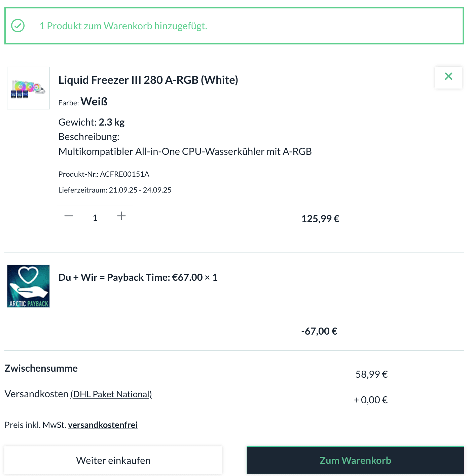Follow the versandkostenfrei link

pos(103,425)
